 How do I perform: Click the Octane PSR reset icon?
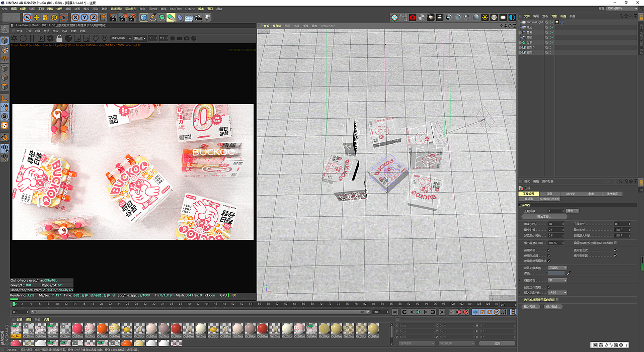pos(403,17)
